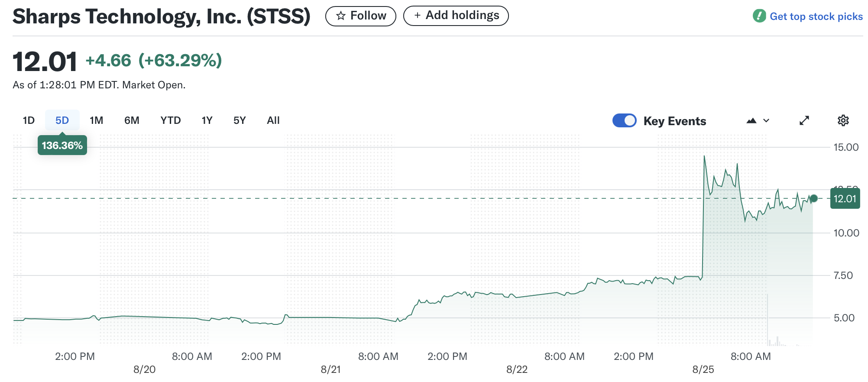View the All time range
Viewport: 868px width, 382px height.
(x=273, y=120)
